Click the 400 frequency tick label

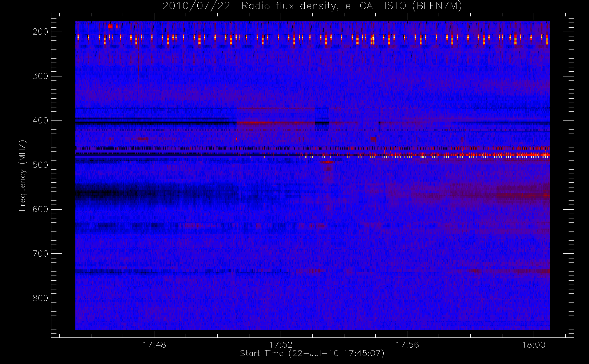(x=40, y=120)
